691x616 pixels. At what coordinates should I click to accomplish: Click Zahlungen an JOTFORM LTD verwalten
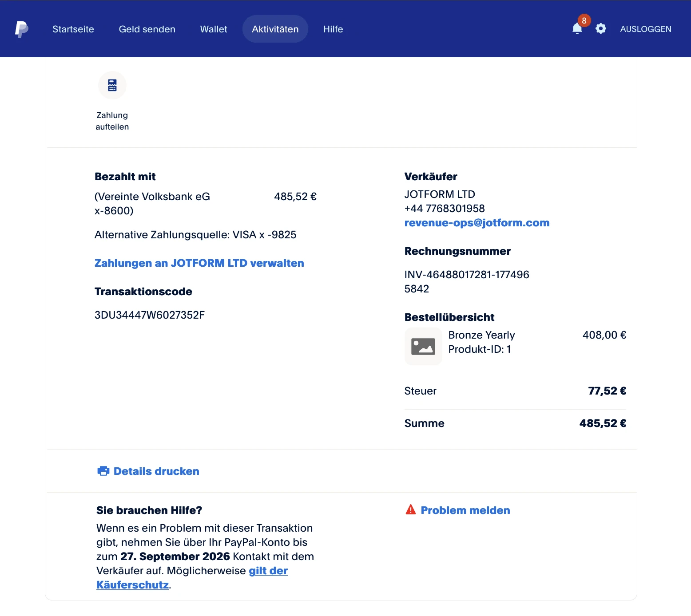199,263
